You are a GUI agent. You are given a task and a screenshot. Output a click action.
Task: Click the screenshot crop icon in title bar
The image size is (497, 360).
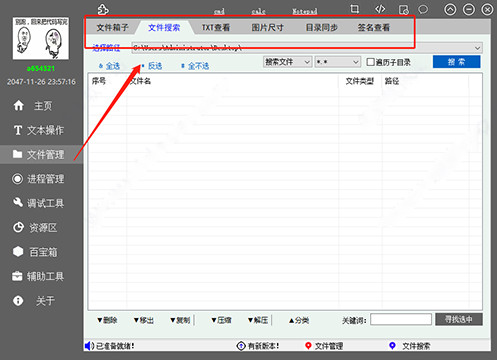coord(355,9)
